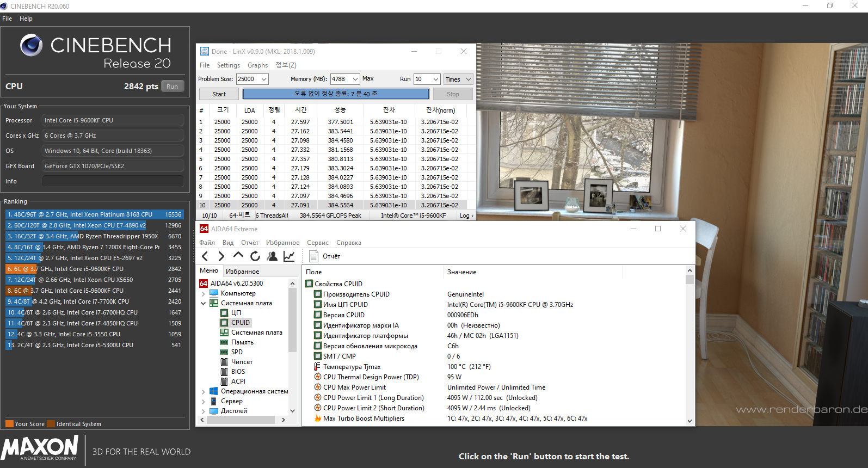The height and width of the screenshot is (468, 868).
Task: Expand the Операционная система tree node
Action: 204,391
